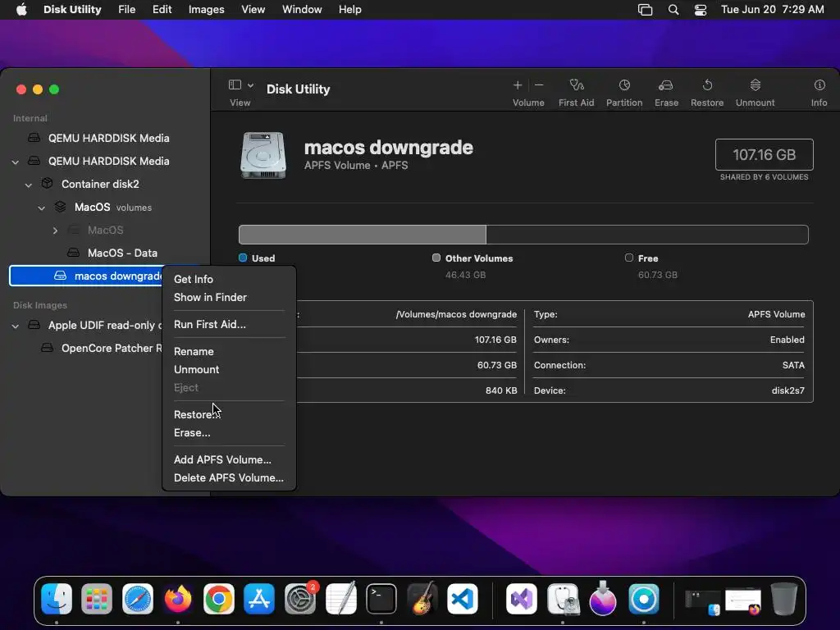Click the Free legend swatch
Screen dimensions: 840x630
point(629,258)
